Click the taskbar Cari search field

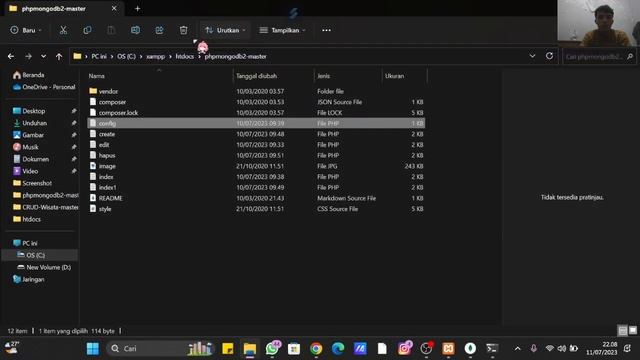[161, 349]
